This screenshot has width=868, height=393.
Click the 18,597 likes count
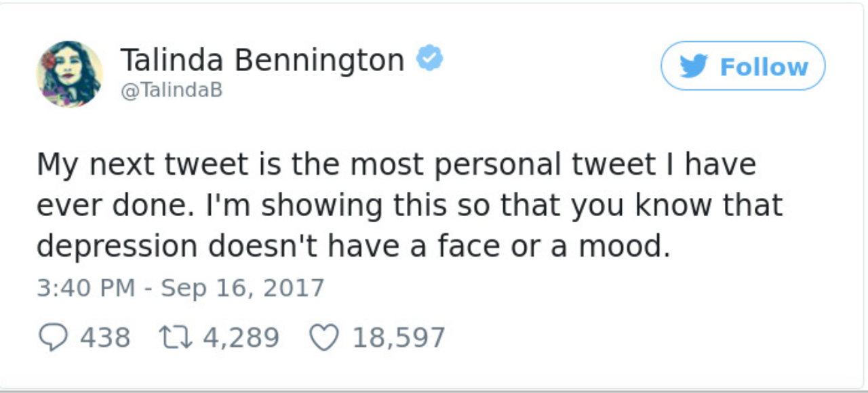pyautogui.click(x=399, y=337)
